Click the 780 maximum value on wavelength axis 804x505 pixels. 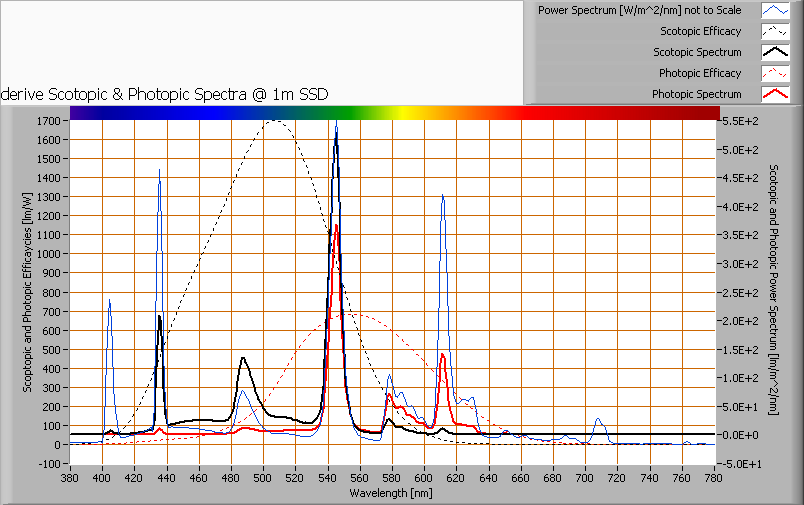point(714,477)
